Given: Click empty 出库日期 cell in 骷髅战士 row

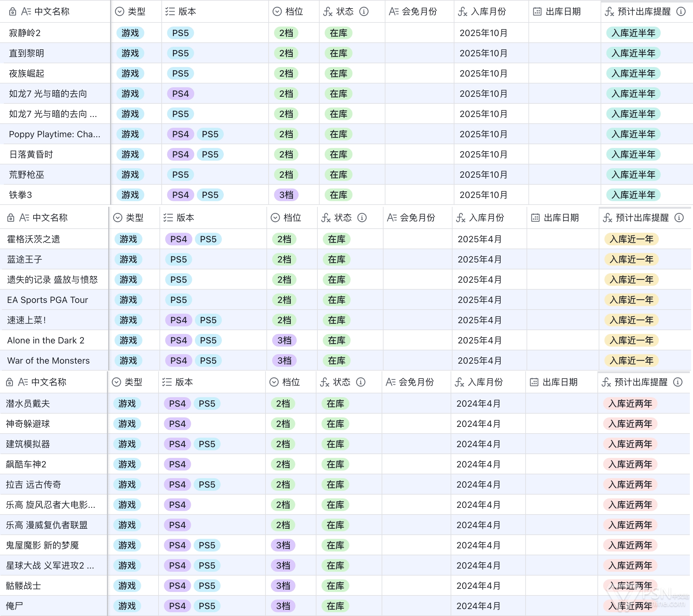Looking at the screenshot, I should pos(561,586).
